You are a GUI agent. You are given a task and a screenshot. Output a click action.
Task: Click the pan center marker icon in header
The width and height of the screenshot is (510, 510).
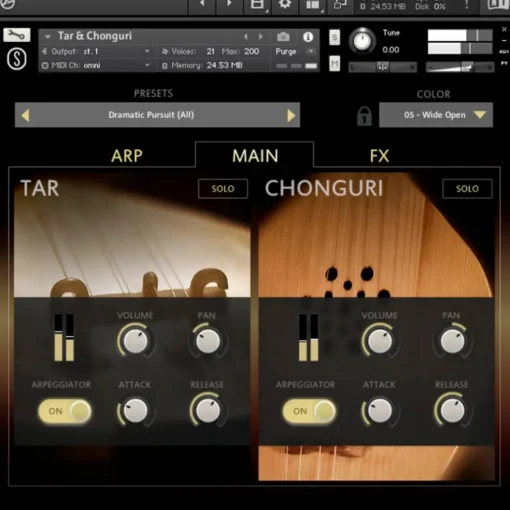382,67
